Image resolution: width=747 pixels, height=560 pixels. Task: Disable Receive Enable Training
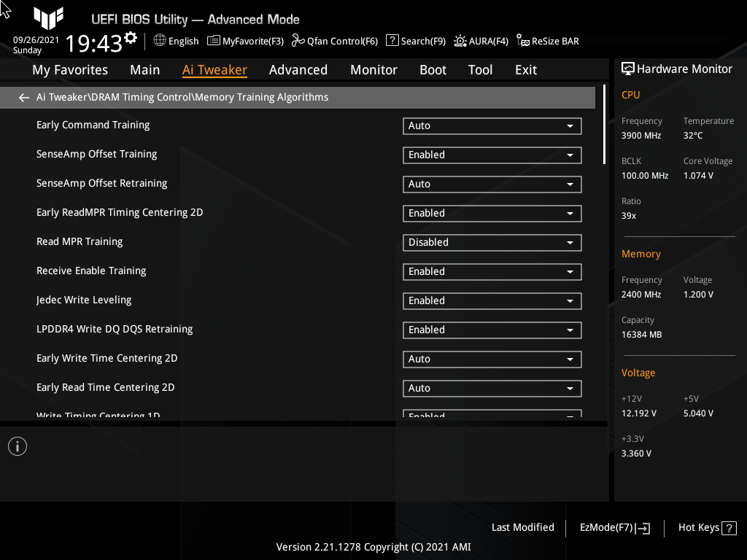(x=492, y=271)
